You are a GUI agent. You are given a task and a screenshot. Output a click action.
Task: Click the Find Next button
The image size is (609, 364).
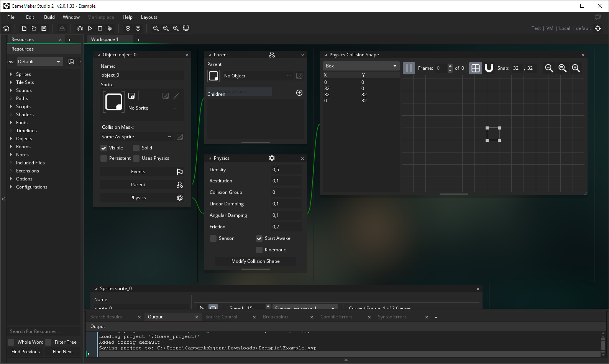63,352
